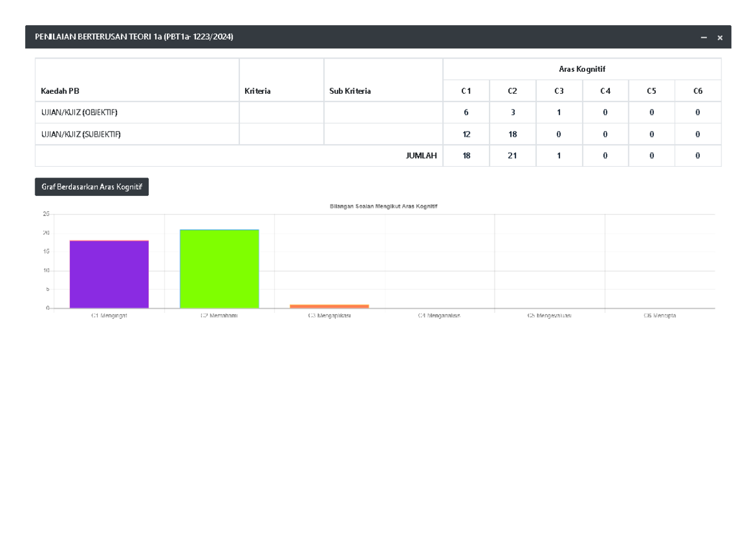Click the C6 Mencipta axis label
The height and width of the screenshot is (534, 756).
pyautogui.click(x=660, y=315)
